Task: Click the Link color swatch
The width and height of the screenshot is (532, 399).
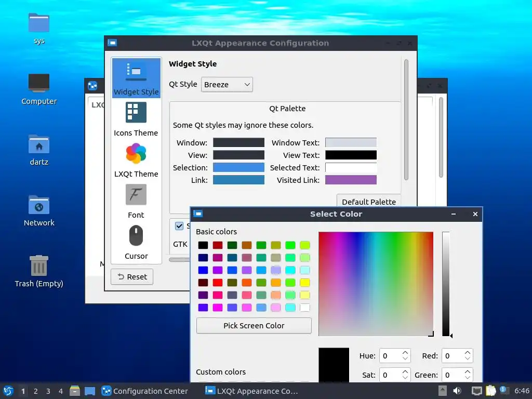Action: click(x=238, y=180)
